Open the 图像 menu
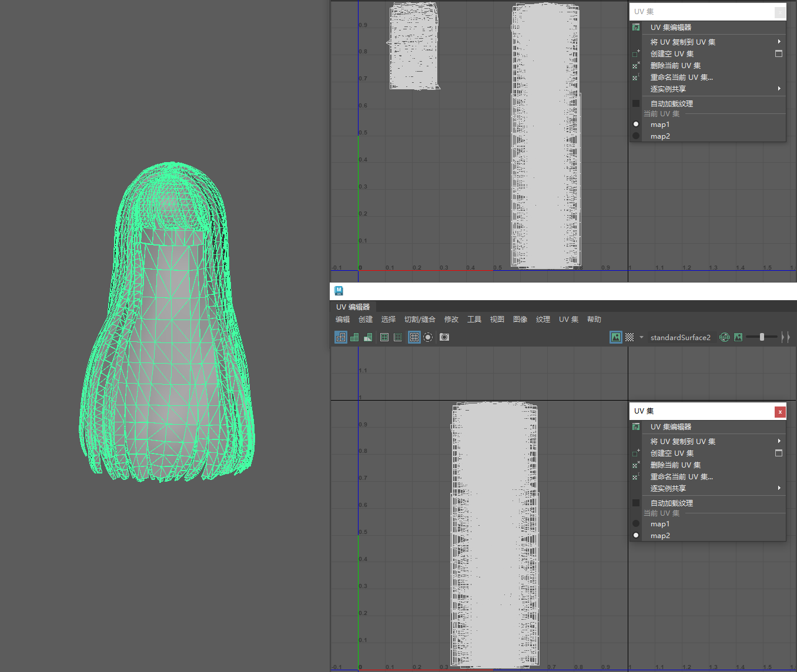 click(x=520, y=320)
